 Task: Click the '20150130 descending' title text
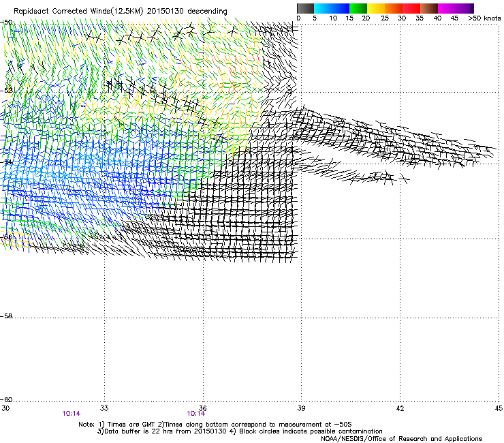[x=187, y=12]
